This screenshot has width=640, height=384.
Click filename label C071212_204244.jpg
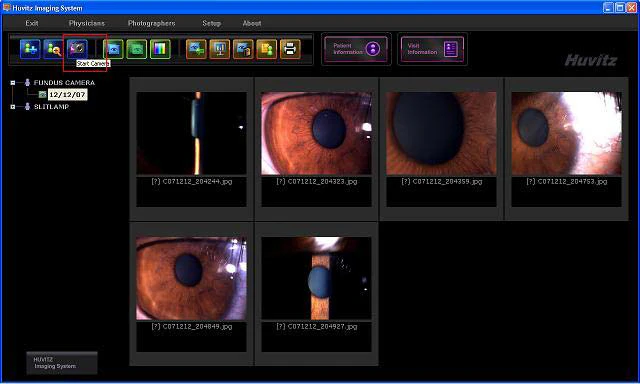point(192,182)
